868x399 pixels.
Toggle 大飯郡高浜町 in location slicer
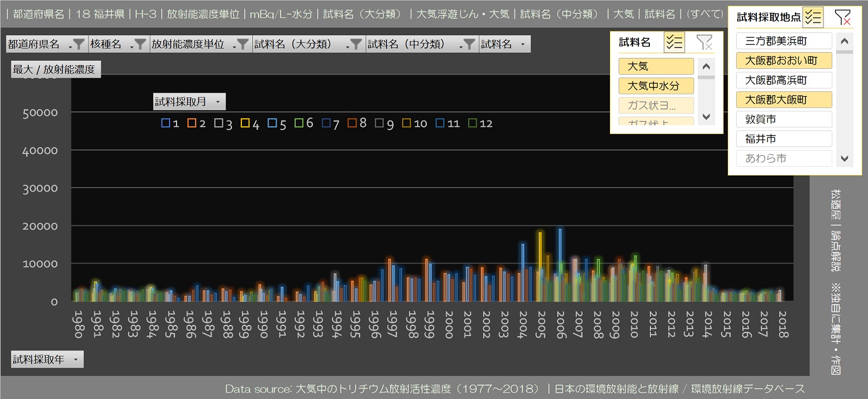784,80
